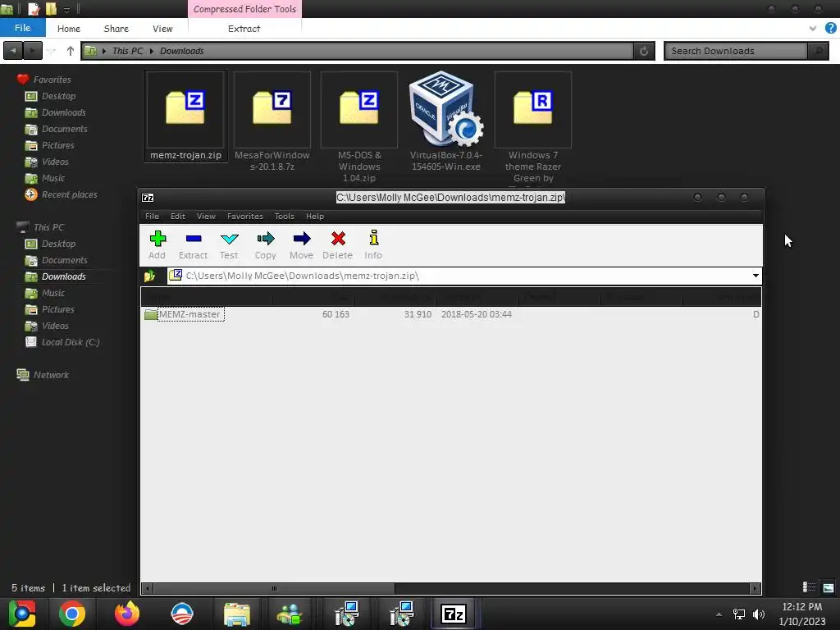Open Explorer Help question mark icon
The width and height of the screenshot is (840, 630).
830,29
